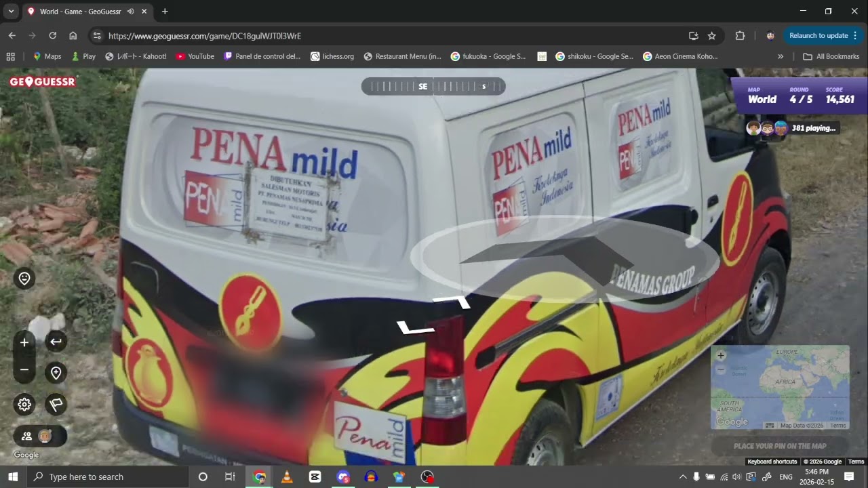This screenshot has width=868, height=488.
Task: Switch to Chrome in the taskbar
Action: click(x=259, y=476)
